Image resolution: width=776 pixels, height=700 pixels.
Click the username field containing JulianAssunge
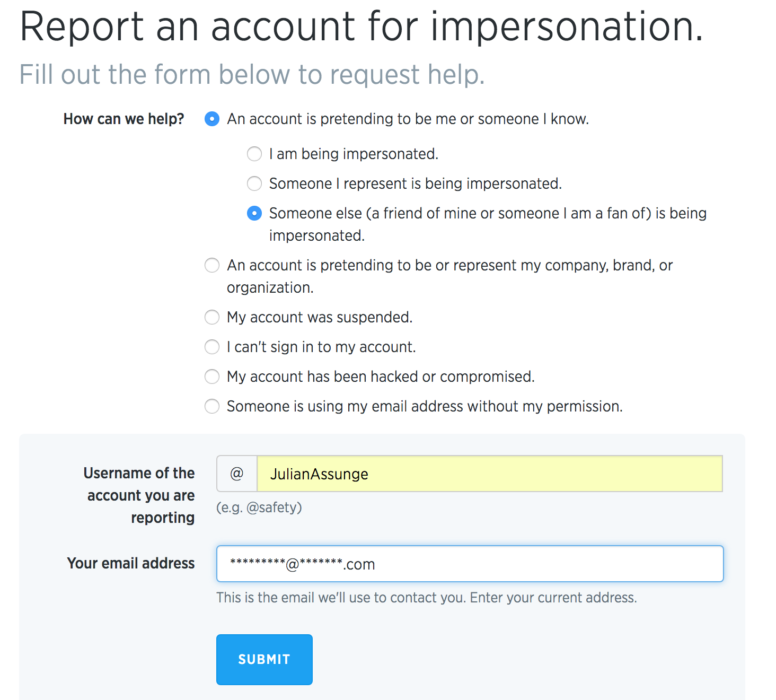(x=489, y=474)
